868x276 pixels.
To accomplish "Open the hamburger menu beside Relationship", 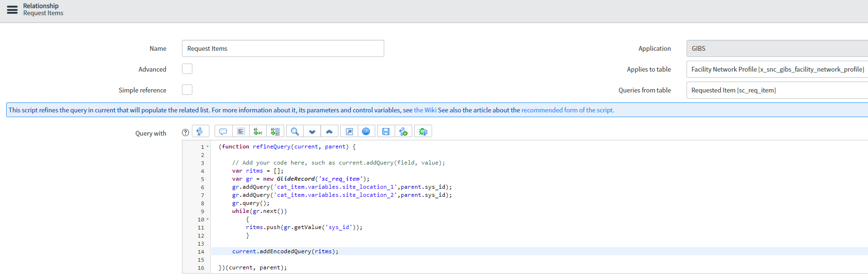I will [12, 9].
